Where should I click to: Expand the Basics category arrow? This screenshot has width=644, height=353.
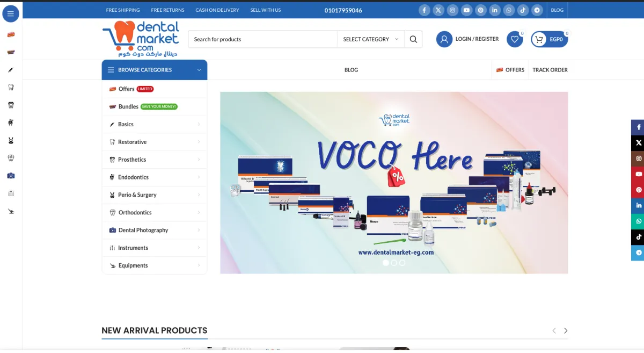pyautogui.click(x=199, y=124)
